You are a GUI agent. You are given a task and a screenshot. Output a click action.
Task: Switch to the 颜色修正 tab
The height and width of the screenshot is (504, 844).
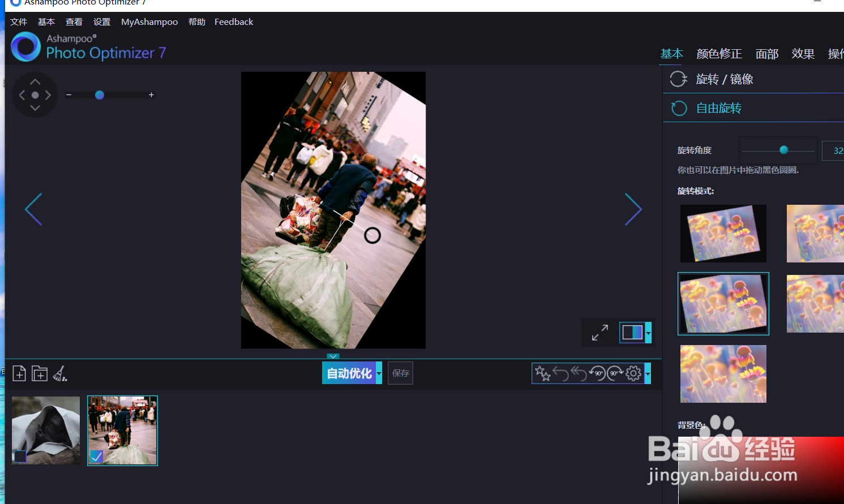point(719,54)
